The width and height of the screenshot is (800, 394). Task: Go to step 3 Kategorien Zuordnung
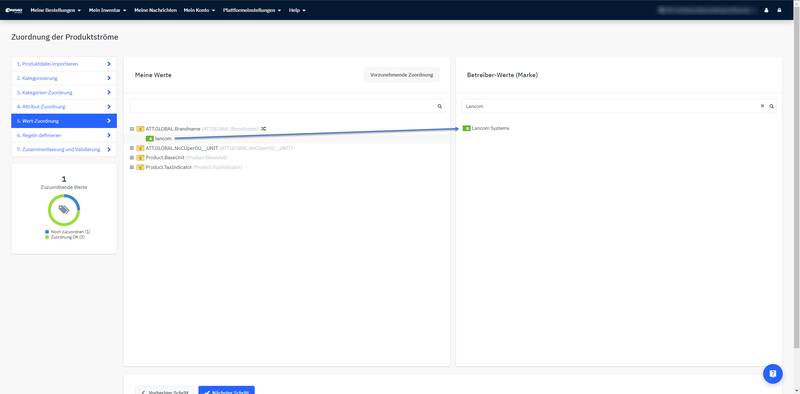(64, 92)
